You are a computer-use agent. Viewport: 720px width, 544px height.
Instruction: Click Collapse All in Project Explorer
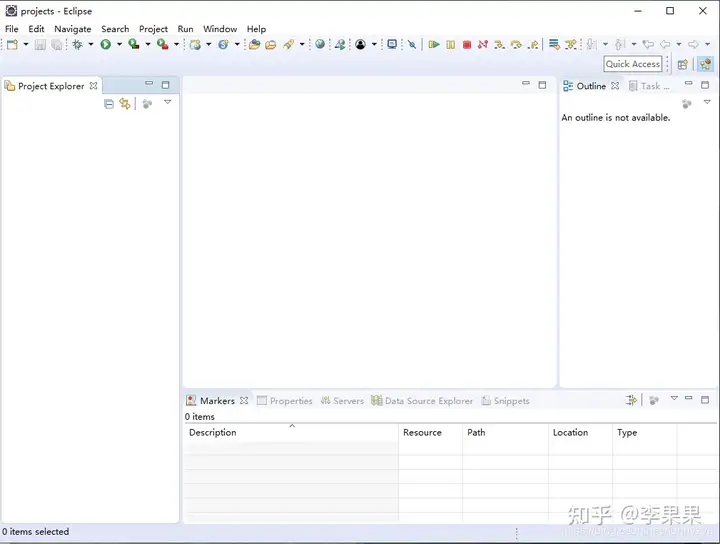click(x=109, y=104)
